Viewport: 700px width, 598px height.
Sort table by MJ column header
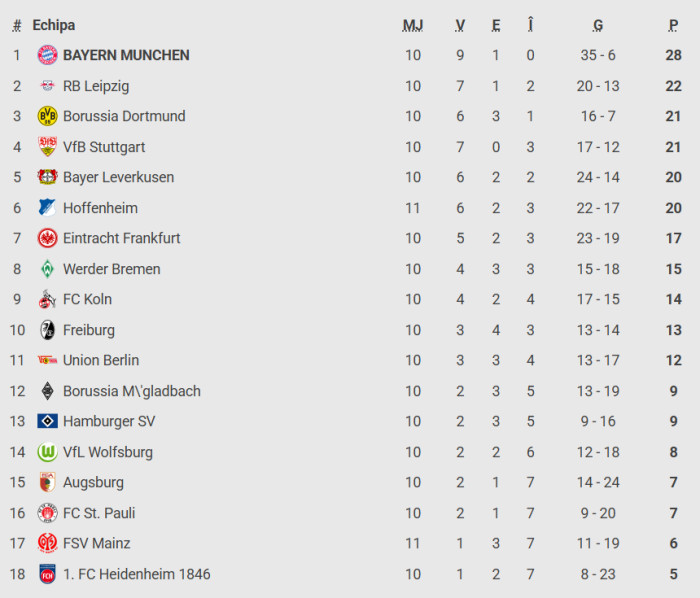click(x=413, y=25)
